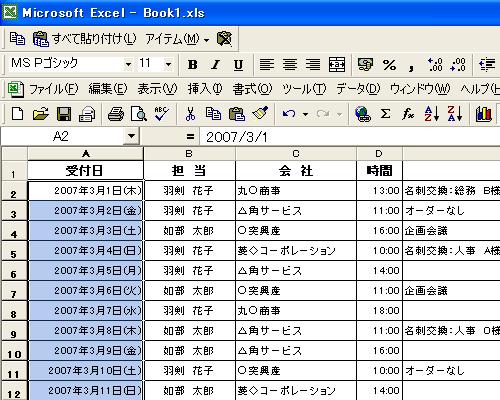Open the ウィンドウ(W) menu

(420, 89)
